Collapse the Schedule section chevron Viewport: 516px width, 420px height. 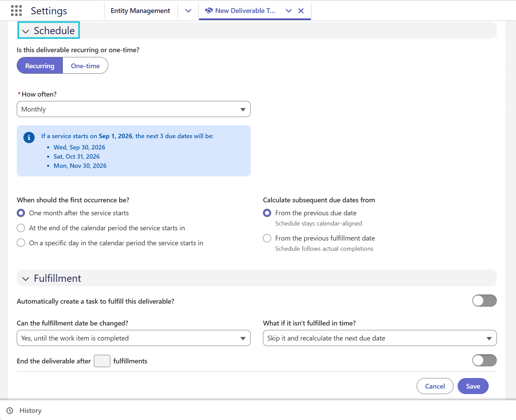(26, 31)
